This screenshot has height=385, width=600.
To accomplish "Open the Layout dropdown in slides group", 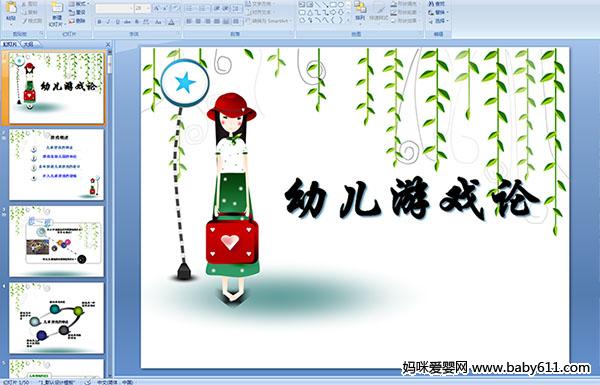I will (x=78, y=4).
